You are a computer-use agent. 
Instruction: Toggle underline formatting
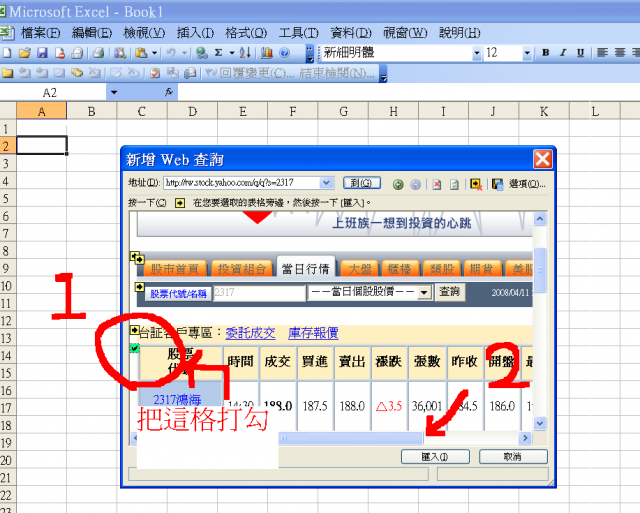click(x=580, y=53)
